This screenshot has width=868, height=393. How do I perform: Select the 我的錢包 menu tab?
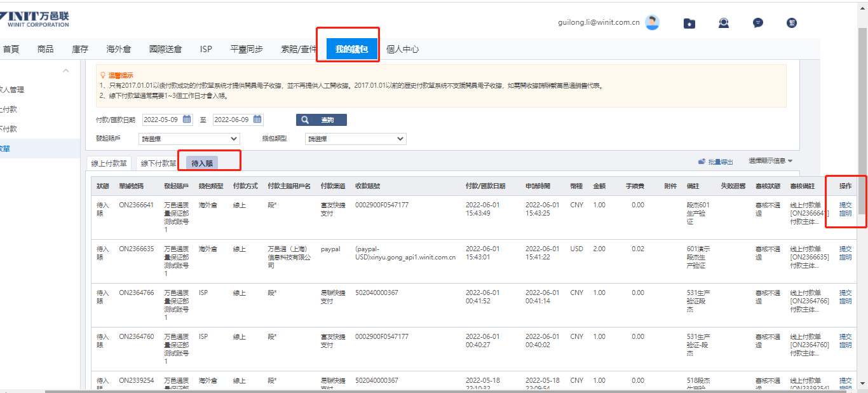tap(351, 49)
